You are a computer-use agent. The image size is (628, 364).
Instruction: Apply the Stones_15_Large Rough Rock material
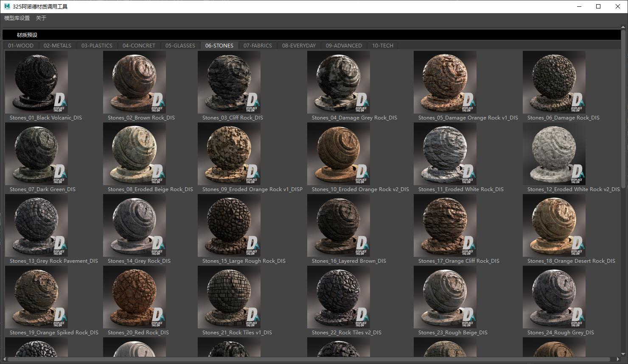tap(229, 225)
